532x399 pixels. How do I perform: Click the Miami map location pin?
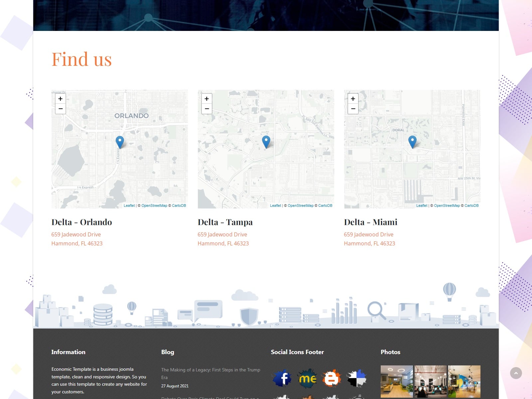click(412, 142)
